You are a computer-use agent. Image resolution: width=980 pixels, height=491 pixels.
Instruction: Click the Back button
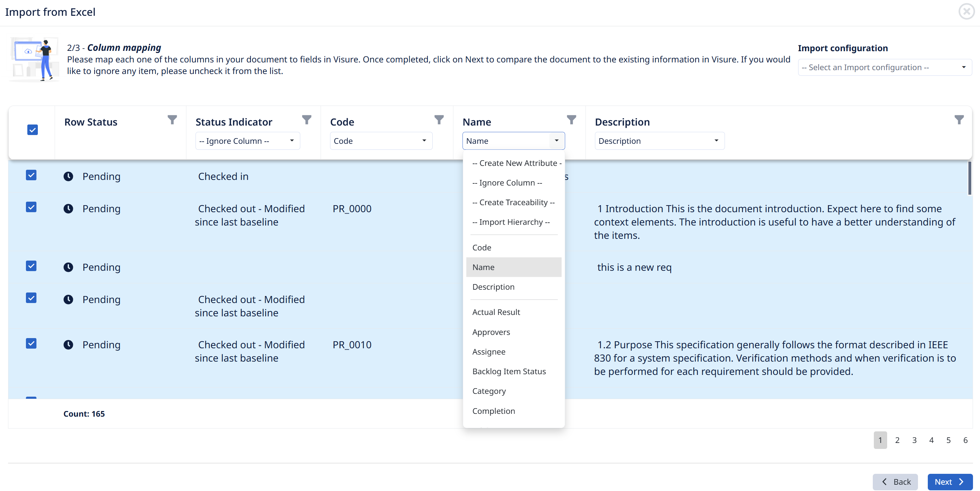point(895,482)
